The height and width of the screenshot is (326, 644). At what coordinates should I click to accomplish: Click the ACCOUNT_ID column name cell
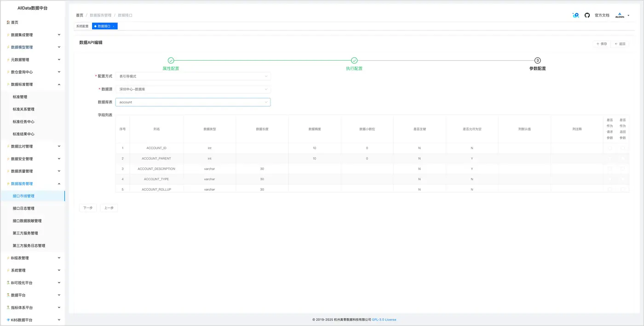pyautogui.click(x=156, y=148)
